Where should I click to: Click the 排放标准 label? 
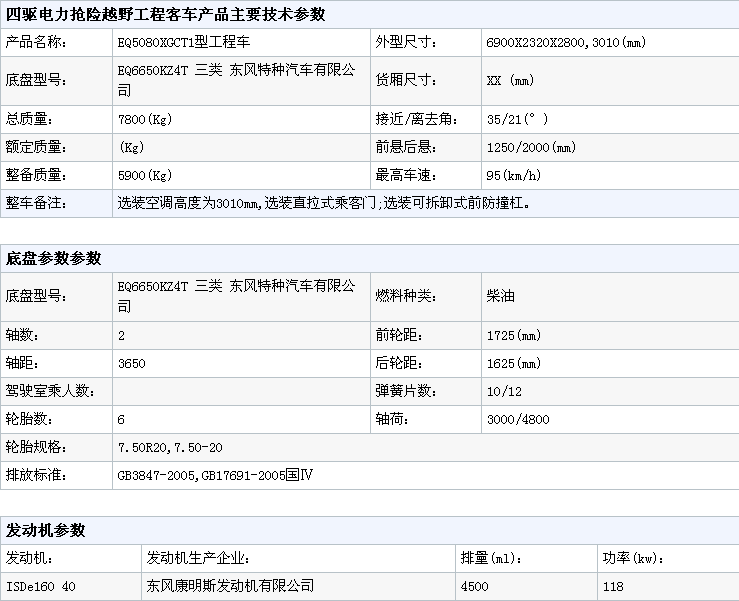(36, 475)
